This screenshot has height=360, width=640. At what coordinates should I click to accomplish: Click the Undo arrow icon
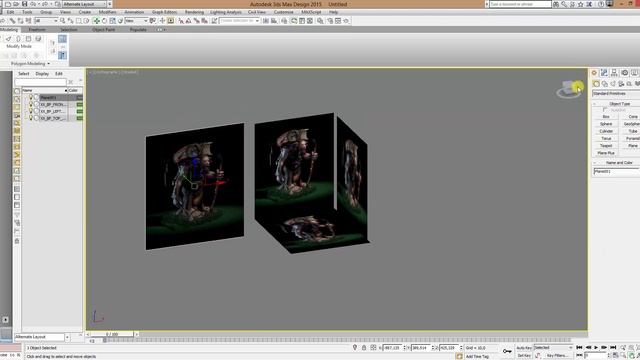click(33, 4)
